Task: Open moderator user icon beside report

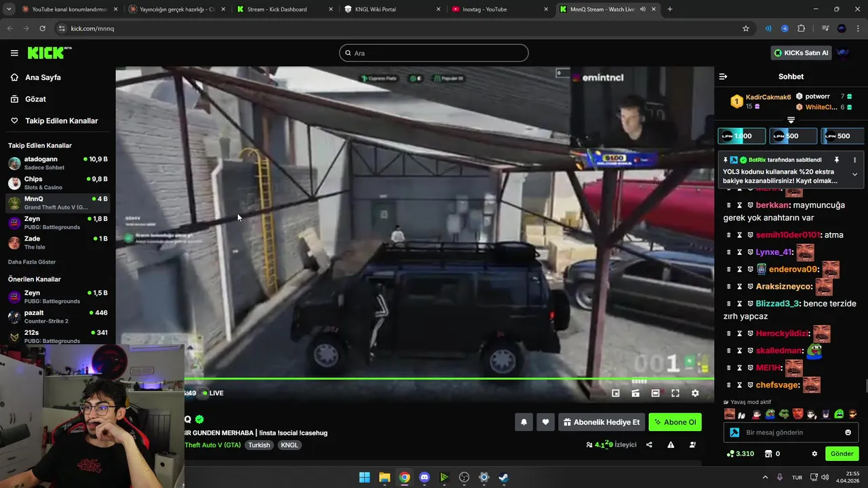Action: pos(692,445)
